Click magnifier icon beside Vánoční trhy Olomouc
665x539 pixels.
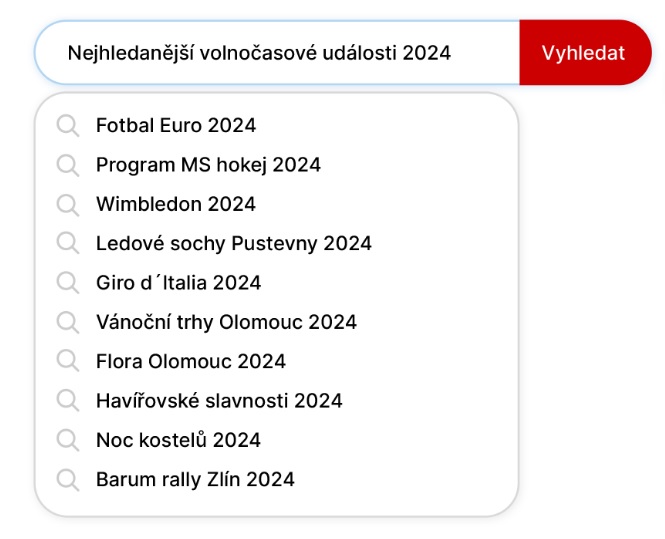pos(68,323)
